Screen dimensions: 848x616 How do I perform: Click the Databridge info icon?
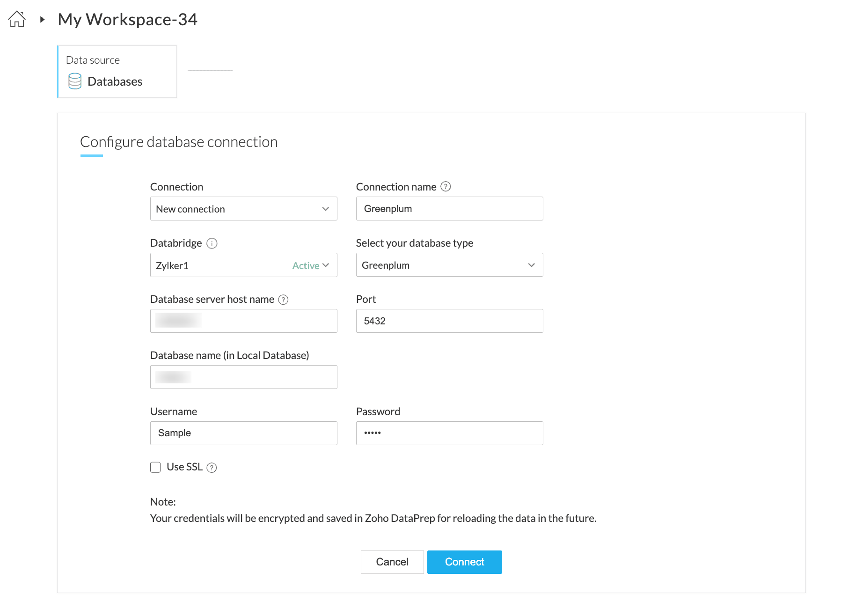[212, 243]
